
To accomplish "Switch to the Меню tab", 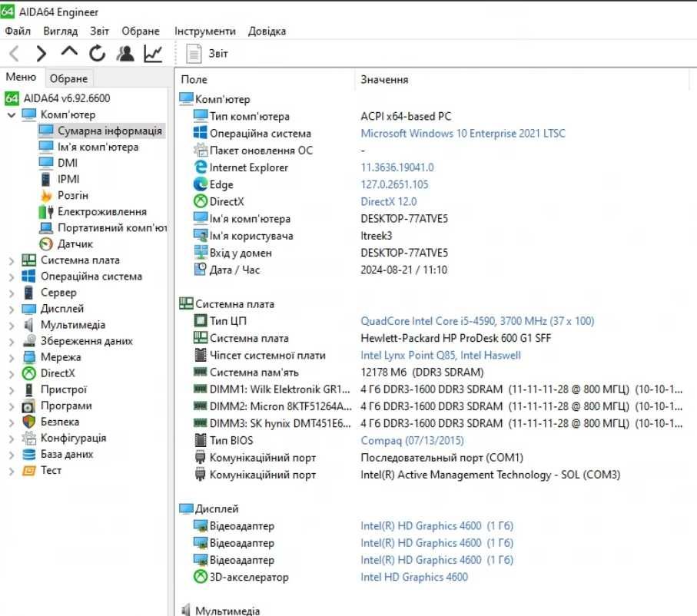I will (21, 78).
